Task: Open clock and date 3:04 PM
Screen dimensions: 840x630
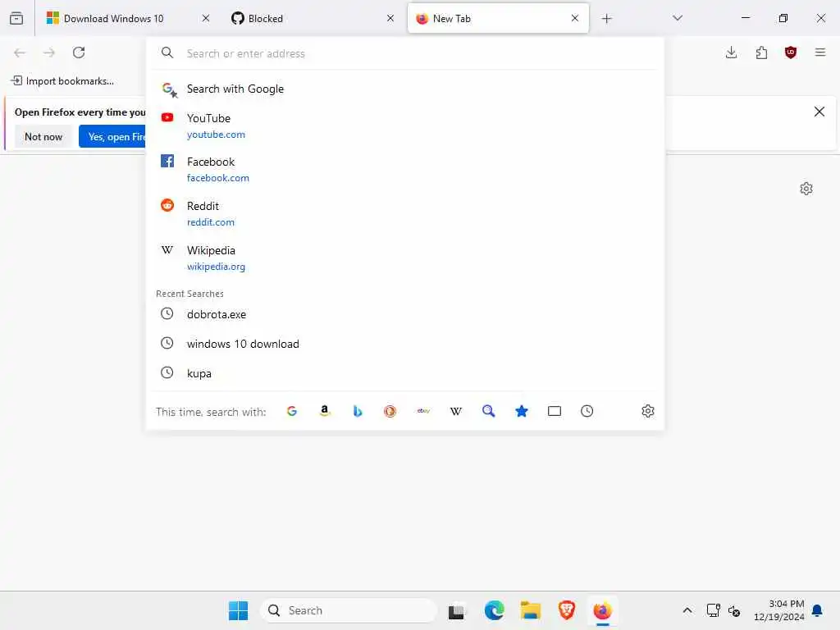Action: point(779,610)
